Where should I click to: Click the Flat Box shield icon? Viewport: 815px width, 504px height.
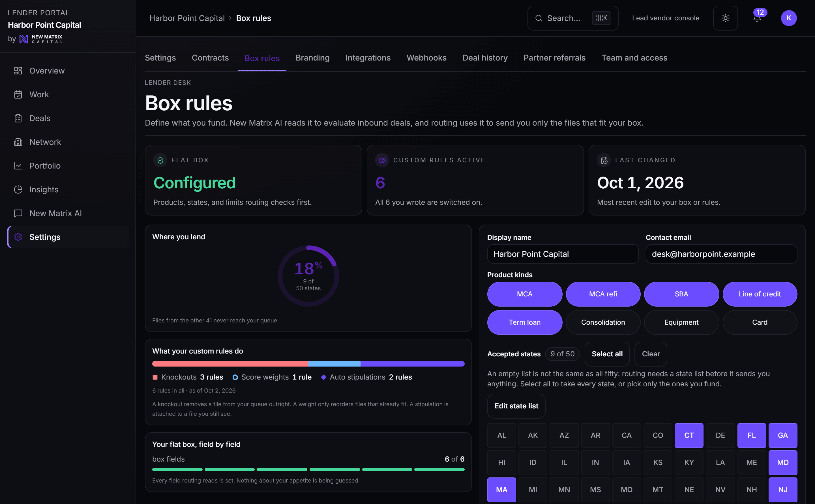(160, 160)
